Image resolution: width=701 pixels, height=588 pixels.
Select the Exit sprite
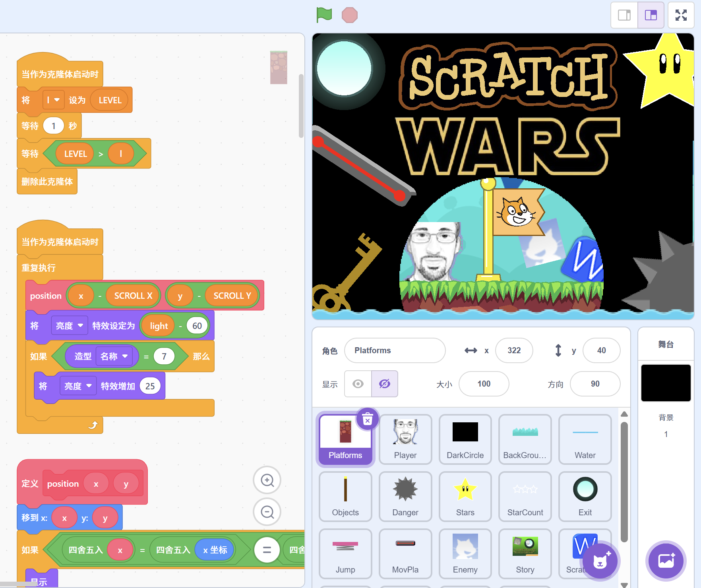pyautogui.click(x=585, y=496)
